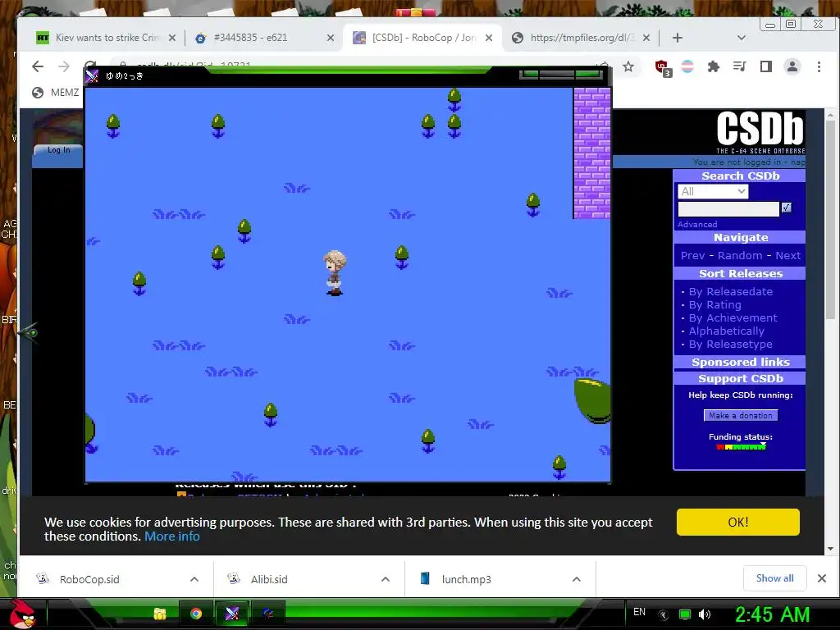Click the 'Prev' navigate link

coord(692,256)
